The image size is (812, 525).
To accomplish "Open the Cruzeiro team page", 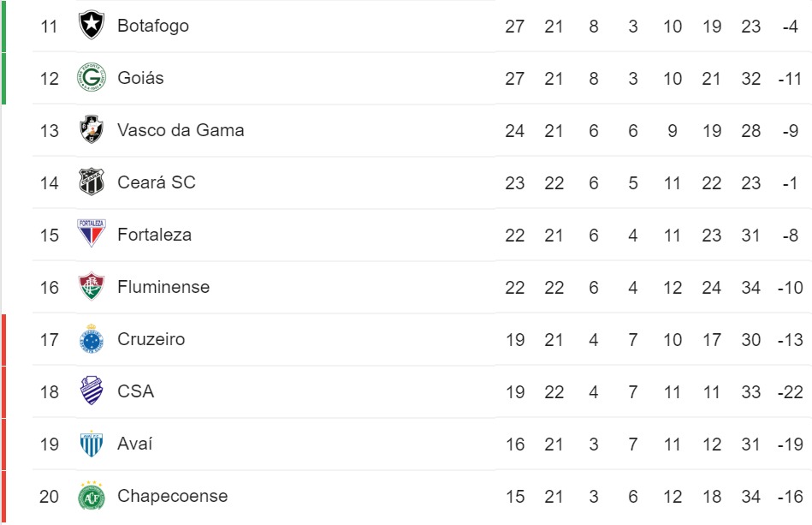I will point(151,339).
